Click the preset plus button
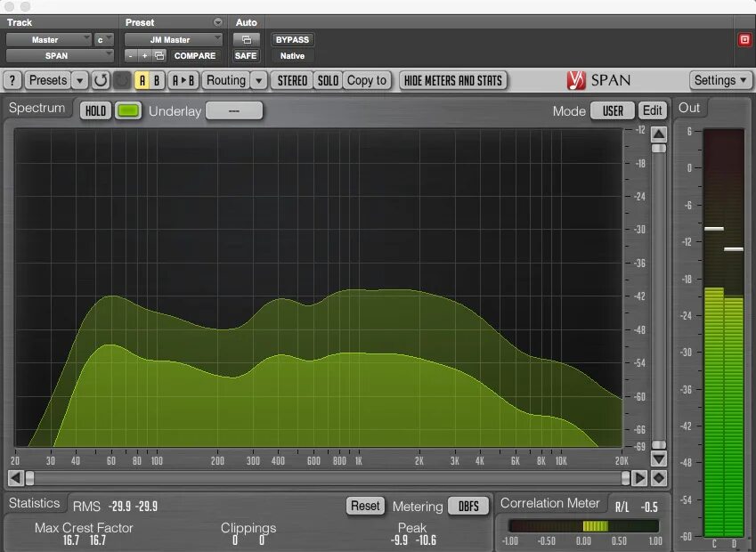756x552 pixels. coord(144,56)
